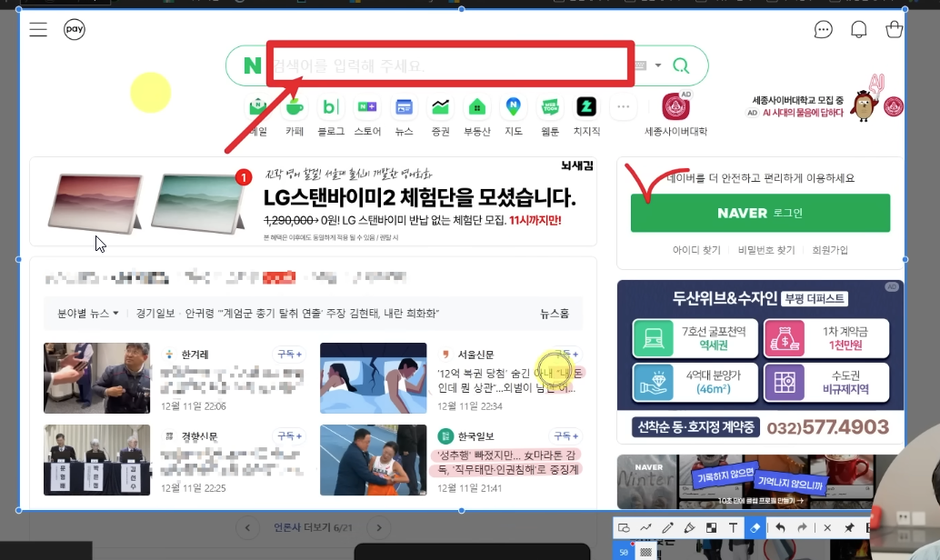Click the 세종사이버대학교 모집 중 ad text
The height and width of the screenshot is (560, 940).
798,100
